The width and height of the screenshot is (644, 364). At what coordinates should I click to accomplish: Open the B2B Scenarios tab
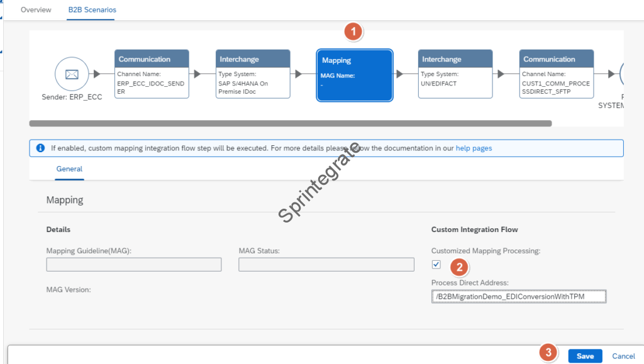point(92,10)
